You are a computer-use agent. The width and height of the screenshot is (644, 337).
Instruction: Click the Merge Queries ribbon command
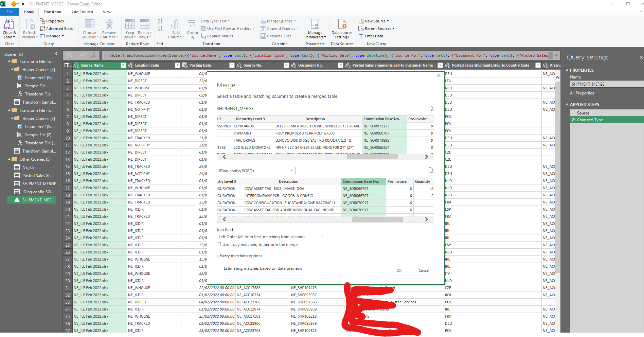tap(278, 21)
